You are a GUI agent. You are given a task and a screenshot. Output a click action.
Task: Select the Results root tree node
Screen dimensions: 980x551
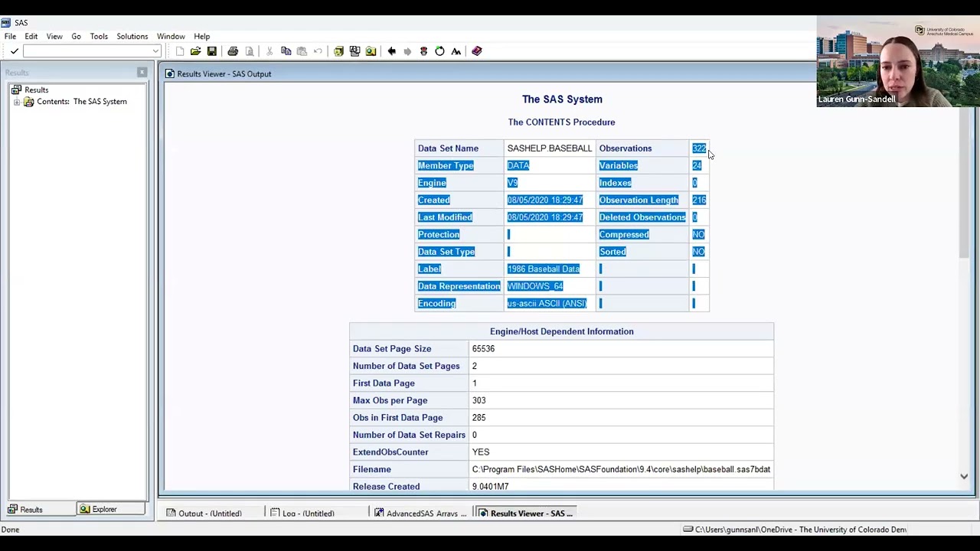coord(36,90)
